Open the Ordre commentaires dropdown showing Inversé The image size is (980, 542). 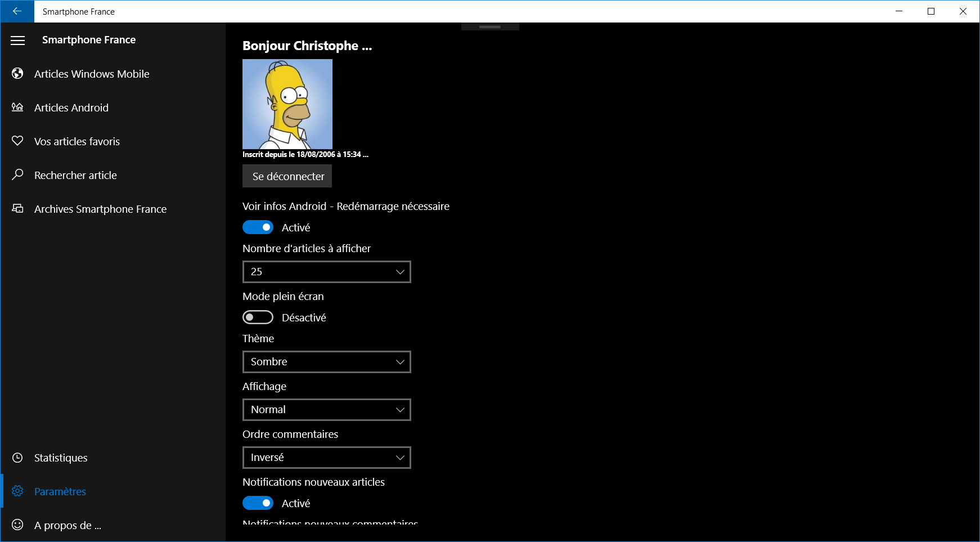coord(327,458)
